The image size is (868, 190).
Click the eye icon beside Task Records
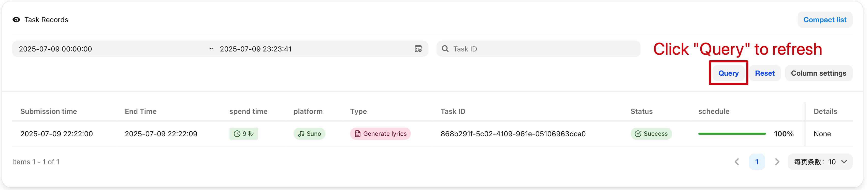click(16, 20)
